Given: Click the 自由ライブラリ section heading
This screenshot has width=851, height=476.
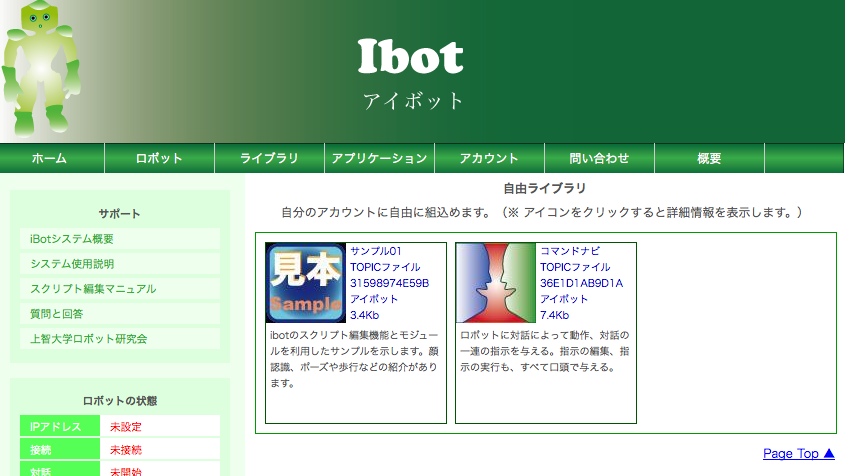Looking at the screenshot, I should 544,188.
